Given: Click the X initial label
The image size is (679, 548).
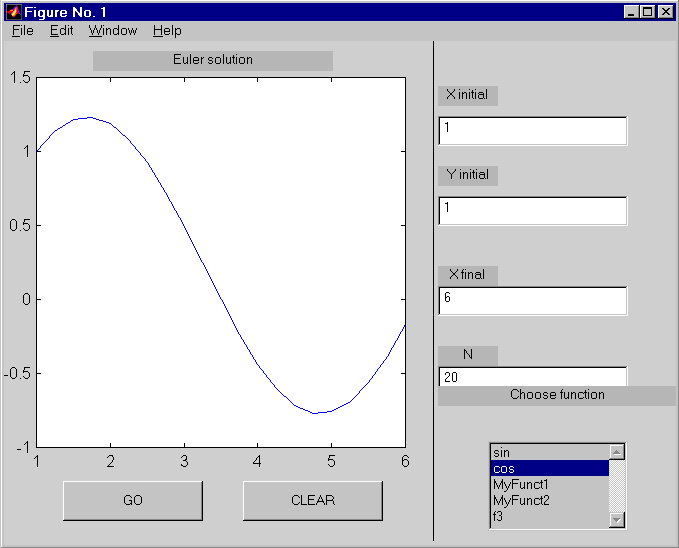Looking at the screenshot, I should [468, 95].
